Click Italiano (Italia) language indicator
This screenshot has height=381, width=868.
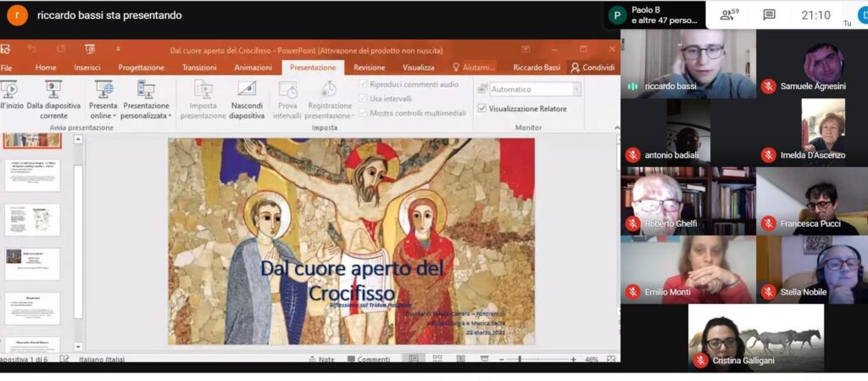(x=102, y=360)
